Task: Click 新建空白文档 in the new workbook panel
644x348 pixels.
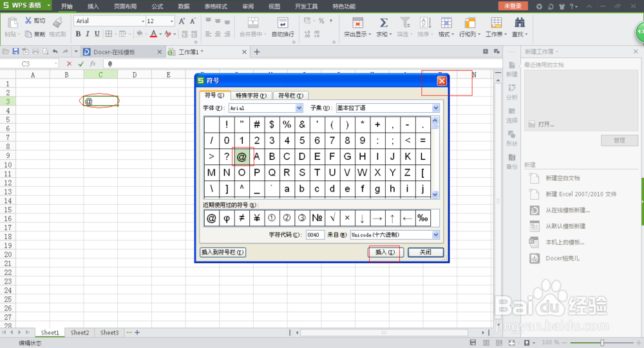Action: (x=562, y=178)
